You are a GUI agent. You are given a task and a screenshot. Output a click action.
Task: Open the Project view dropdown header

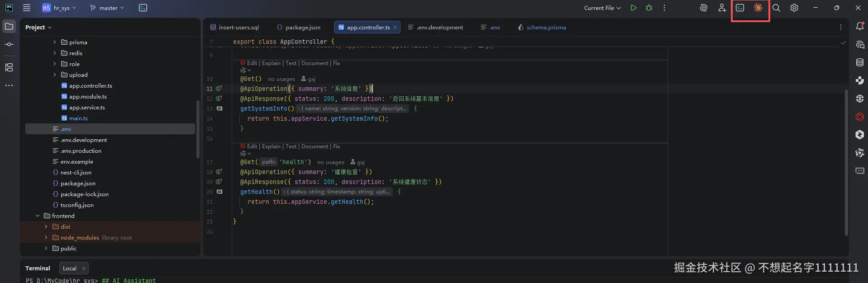point(38,27)
